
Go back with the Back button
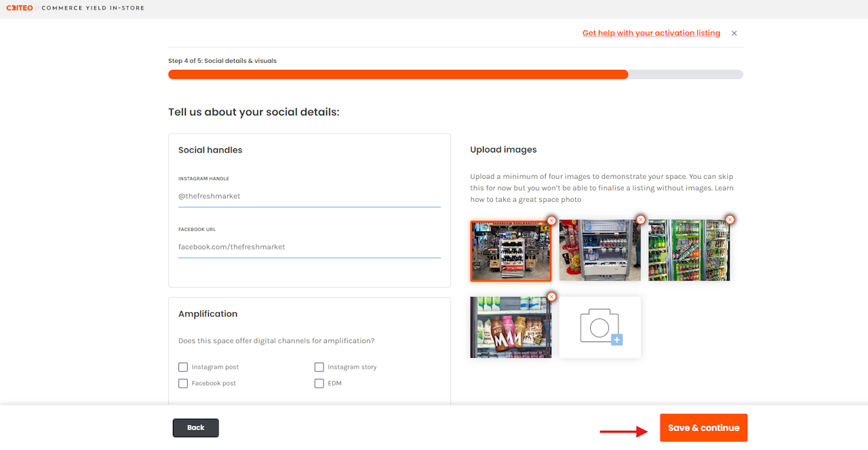[x=196, y=428]
